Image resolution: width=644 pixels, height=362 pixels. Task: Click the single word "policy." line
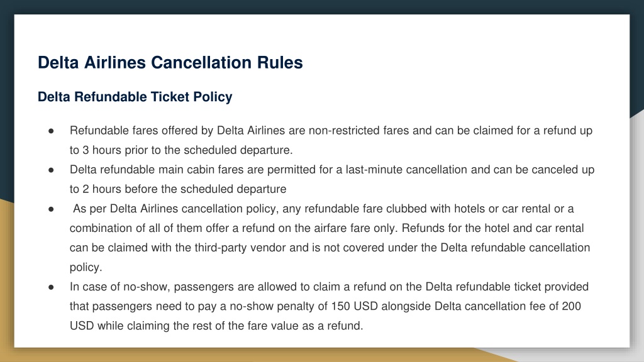pos(86,267)
